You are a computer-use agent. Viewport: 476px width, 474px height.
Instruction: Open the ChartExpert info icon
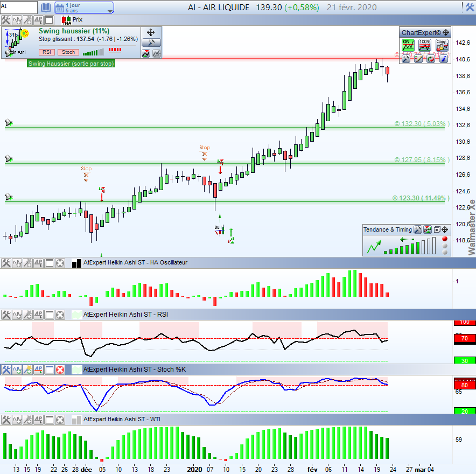[444, 59]
